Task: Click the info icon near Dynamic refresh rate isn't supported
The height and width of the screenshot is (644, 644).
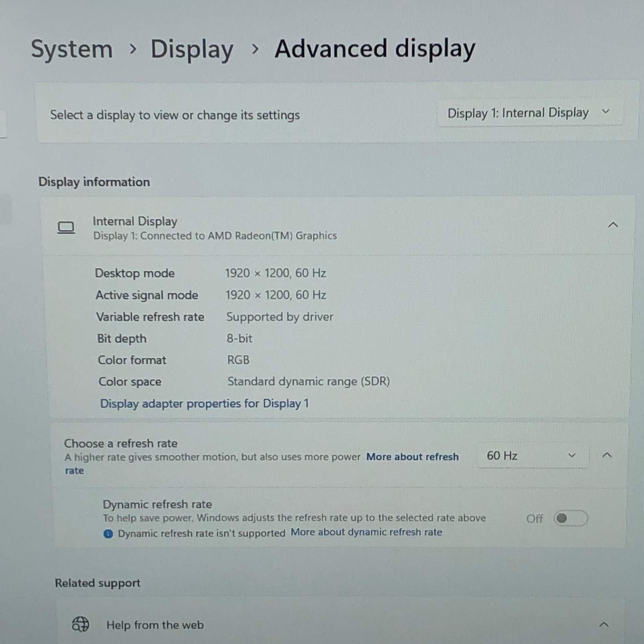Action: point(108,533)
